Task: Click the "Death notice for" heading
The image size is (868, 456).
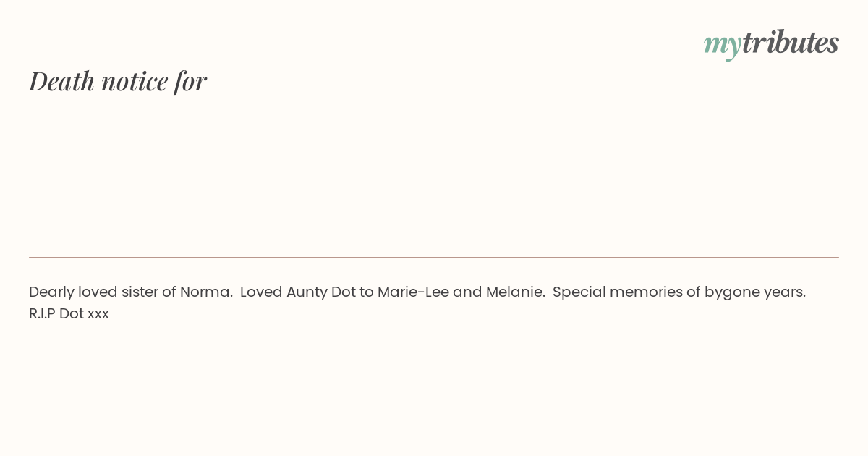Action: (118, 81)
